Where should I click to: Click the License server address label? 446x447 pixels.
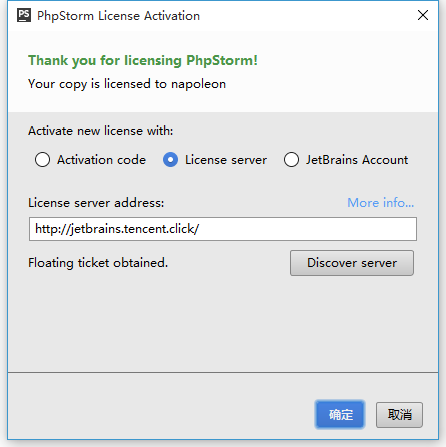tap(96, 203)
